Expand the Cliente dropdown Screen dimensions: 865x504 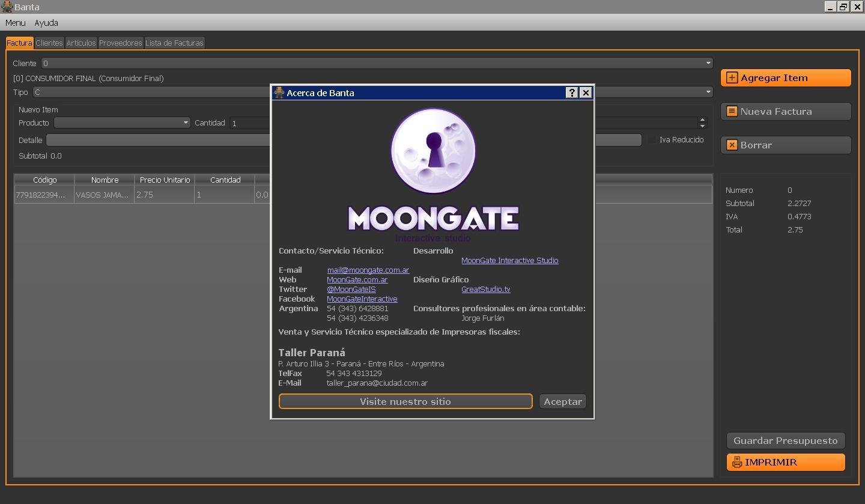tap(708, 63)
